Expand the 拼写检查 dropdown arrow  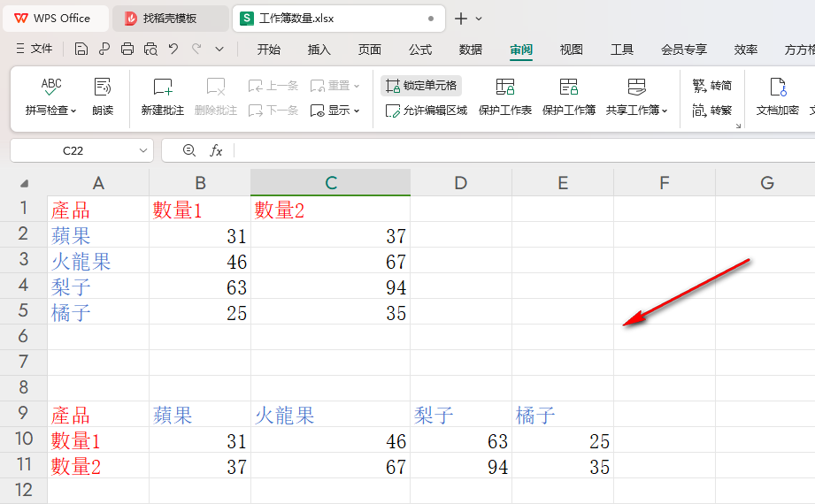pos(73,111)
